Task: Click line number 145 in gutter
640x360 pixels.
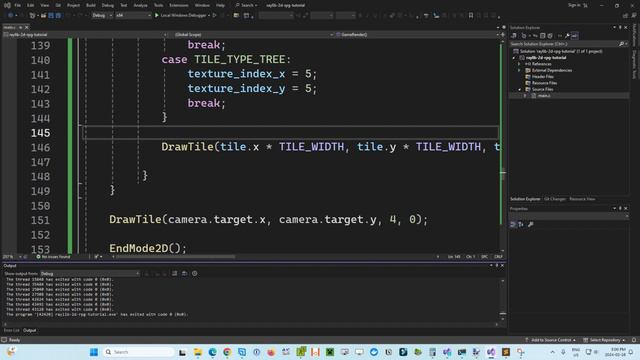Action: coord(40,133)
